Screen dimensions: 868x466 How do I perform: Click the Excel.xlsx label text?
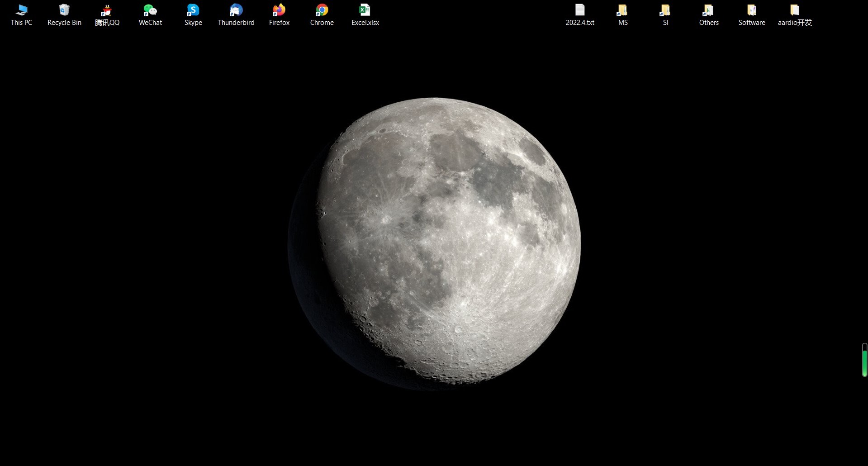click(365, 23)
